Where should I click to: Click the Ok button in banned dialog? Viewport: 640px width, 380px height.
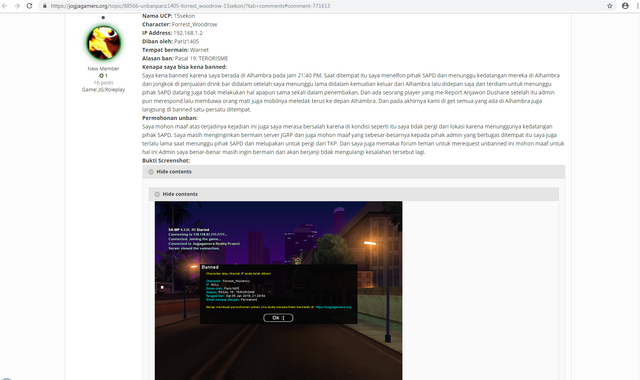point(278,318)
